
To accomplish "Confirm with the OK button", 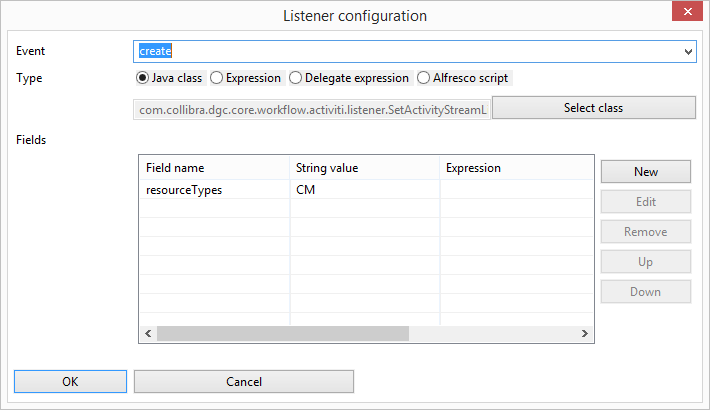I will [70, 381].
